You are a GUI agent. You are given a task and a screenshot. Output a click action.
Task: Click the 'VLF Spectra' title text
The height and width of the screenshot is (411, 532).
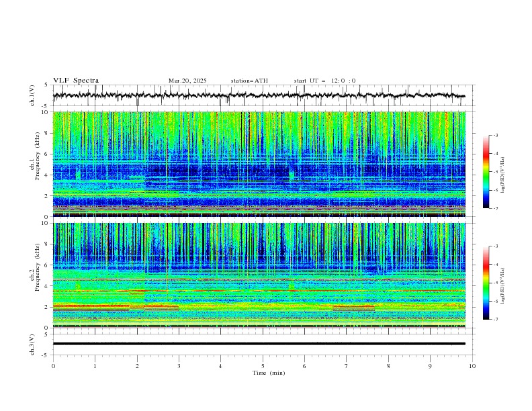(x=76, y=81)
